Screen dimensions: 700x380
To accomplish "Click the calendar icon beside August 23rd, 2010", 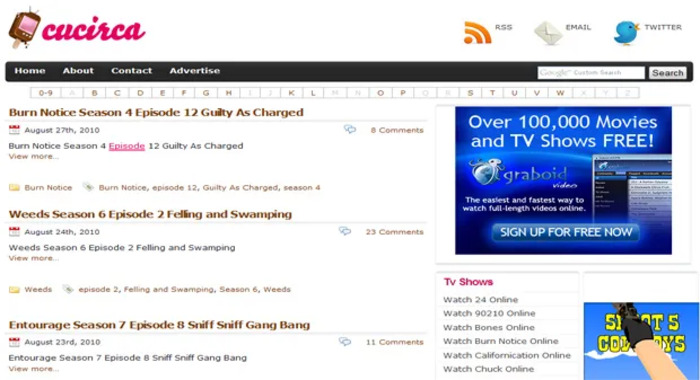I will tap(14, 342).
